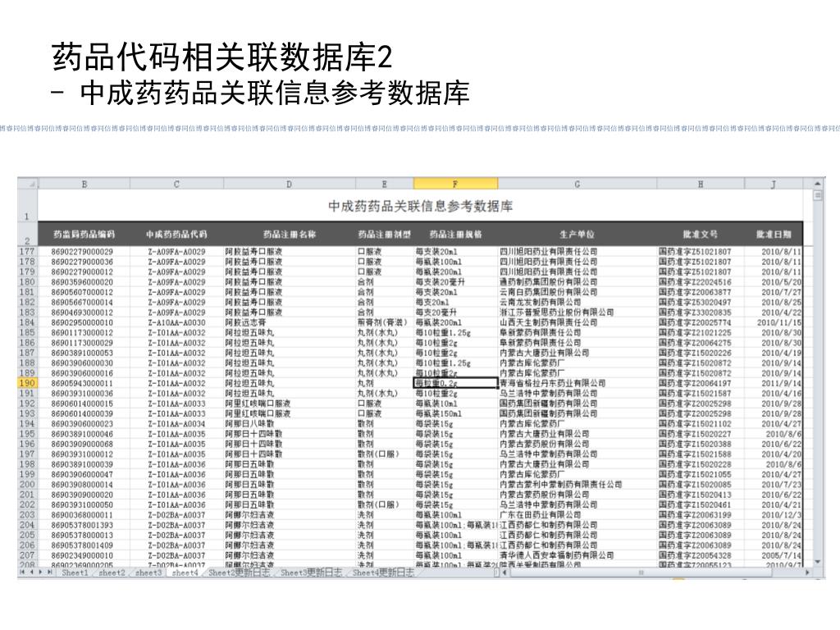Select column D header
The height and width of the screenshot is (630, 840).
pos(290,184)
